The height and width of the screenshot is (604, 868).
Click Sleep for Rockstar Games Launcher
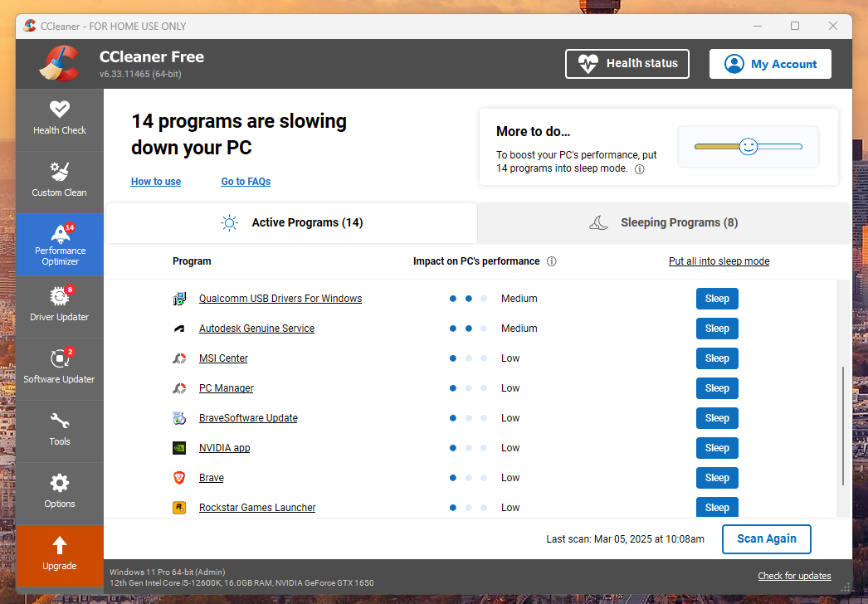(717, 508)
